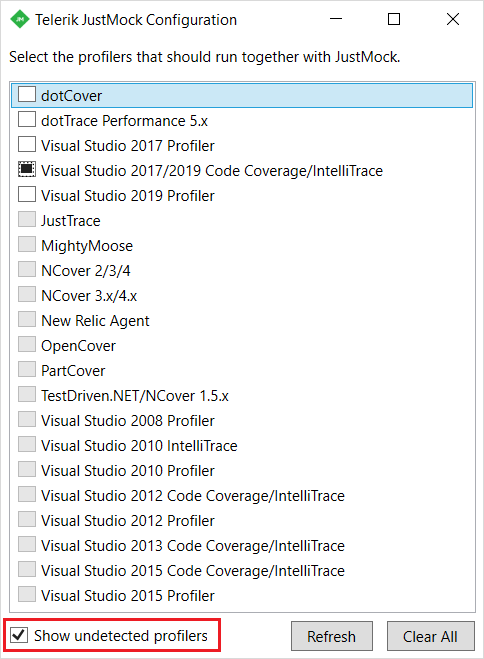This screenshot has height=659, width=484.
Task: Click the Refresh button
Action: pos(331,636)
